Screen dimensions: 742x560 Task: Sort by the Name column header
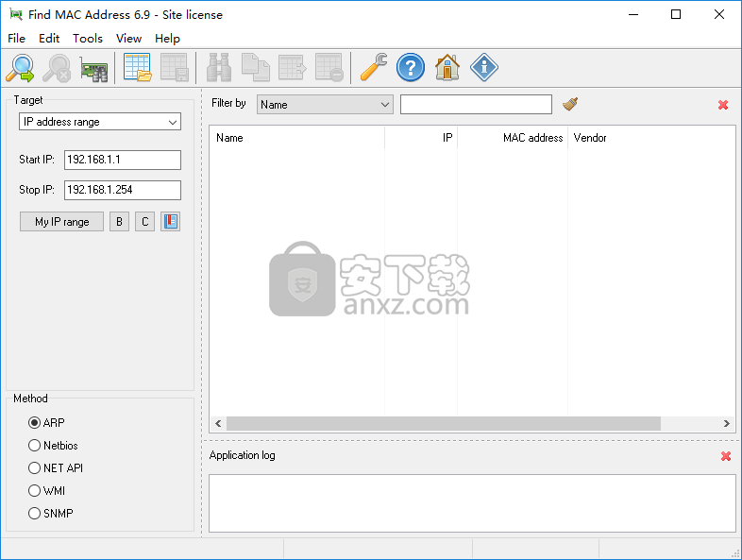(x=297, y=138)
